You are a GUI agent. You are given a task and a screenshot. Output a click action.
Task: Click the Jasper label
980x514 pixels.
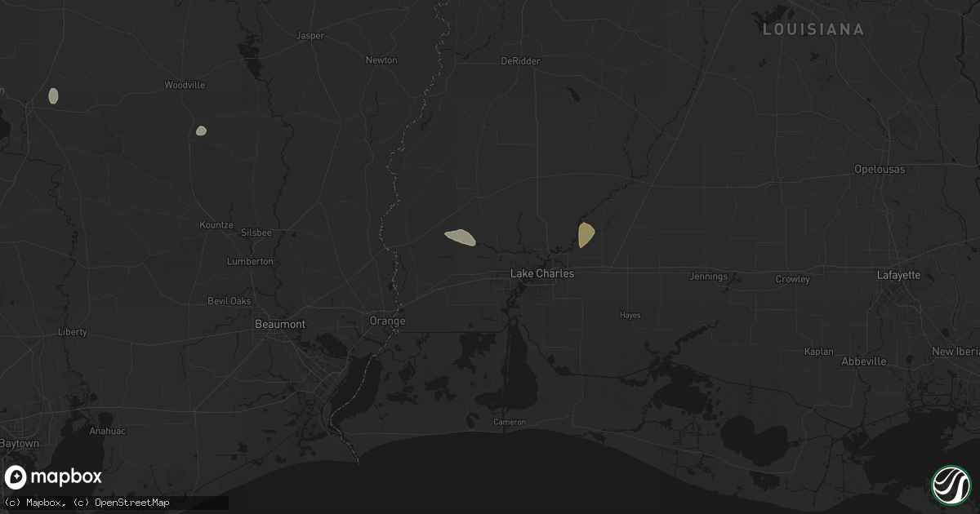[310, 36]
